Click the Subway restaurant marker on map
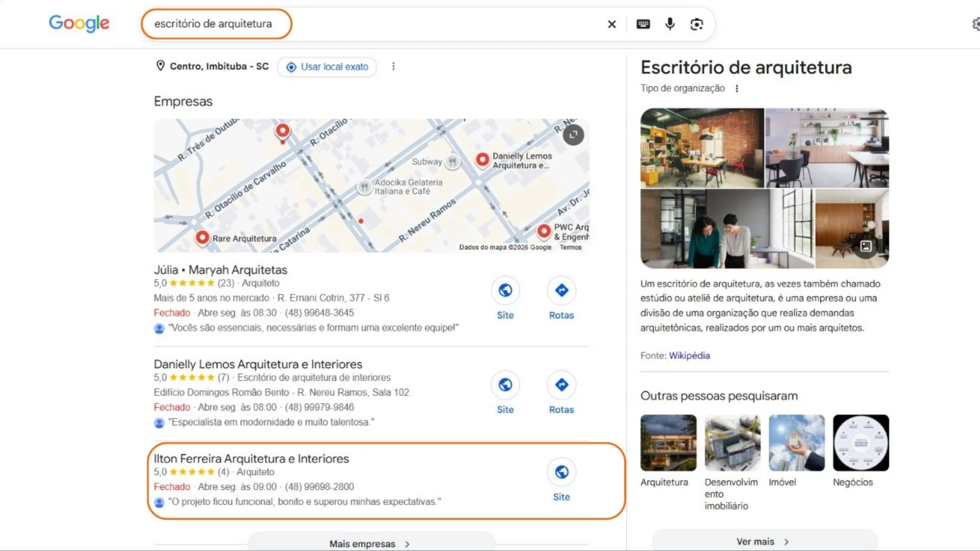 point(452,162)
